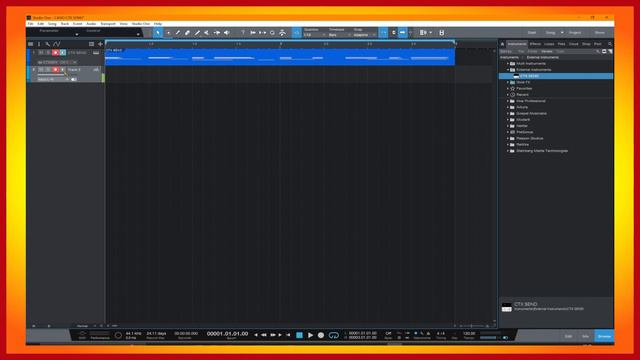Open the Quantize value dropdown
The height and width of the screenshot is (360, 640).
coord(314,35)
